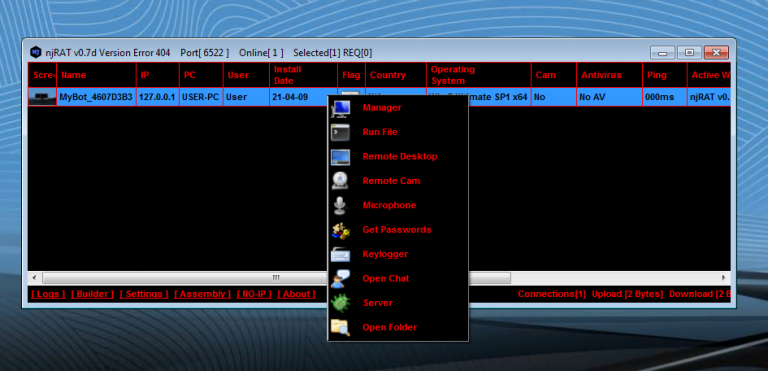Open the [ Settings ] link
This screenshot has height=371, width=768.
click(x=144, y=294)
